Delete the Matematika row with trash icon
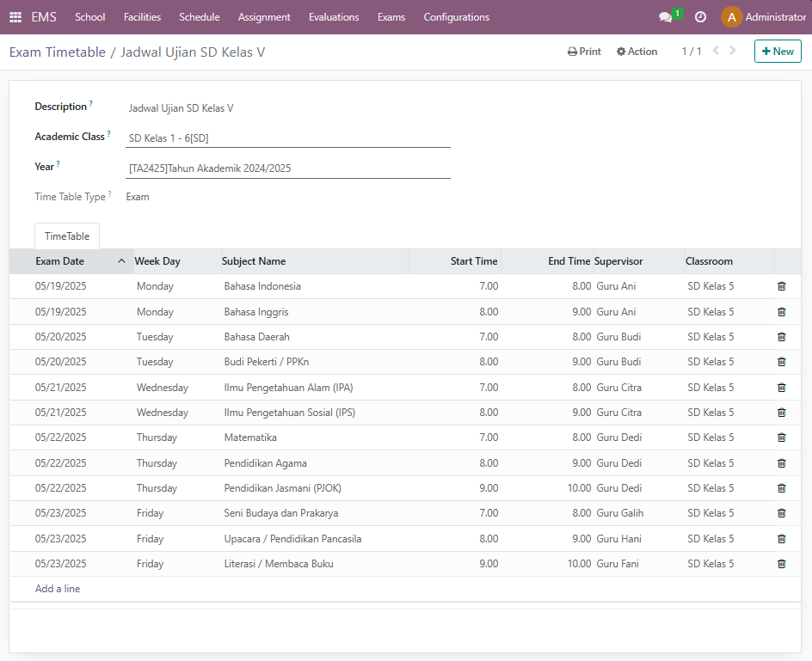Screen dimensions: 812x661 pos(781,438)
